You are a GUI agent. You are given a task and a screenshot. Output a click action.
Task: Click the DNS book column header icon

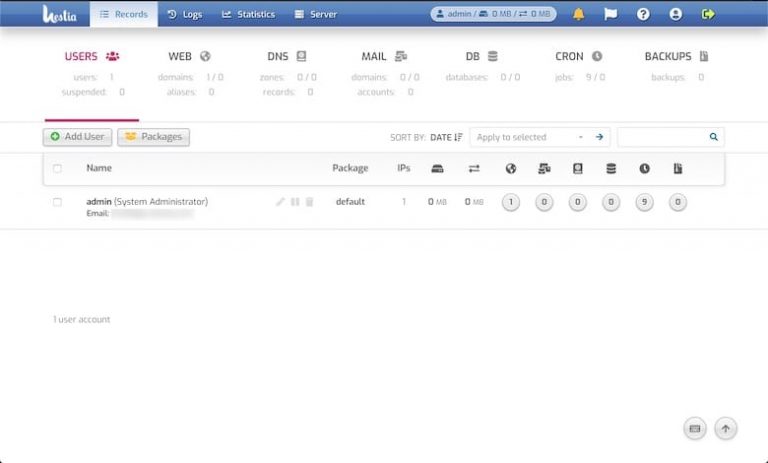pyautogui.click(x=577, y=169)
